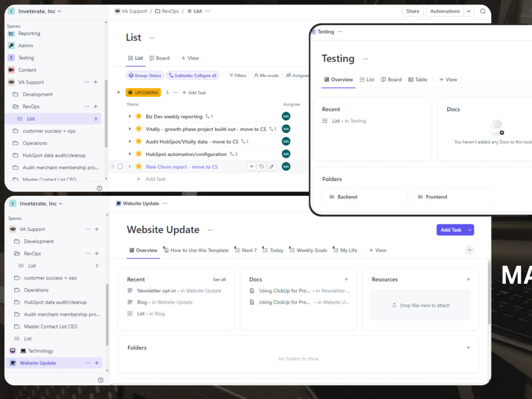Screen dimensions: 532x399
Task: Open ellipsis menu next to List title
Action: [x=152, y=38]
